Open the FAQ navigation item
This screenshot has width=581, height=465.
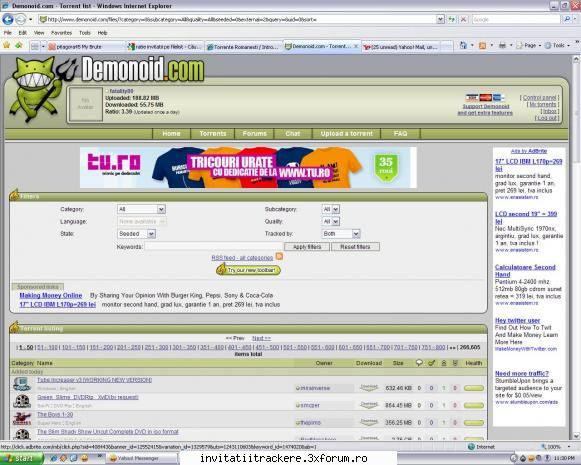tap(400, 133)
